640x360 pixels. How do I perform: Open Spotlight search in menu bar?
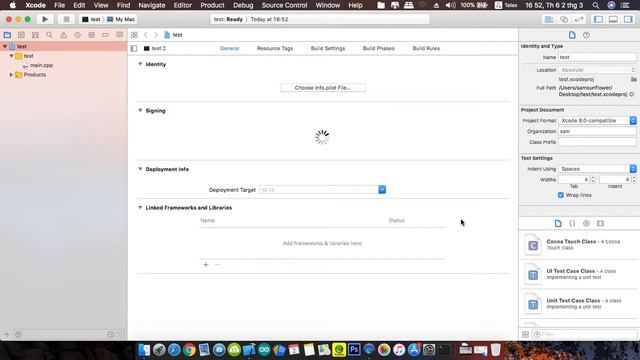(x=596, y=5)
